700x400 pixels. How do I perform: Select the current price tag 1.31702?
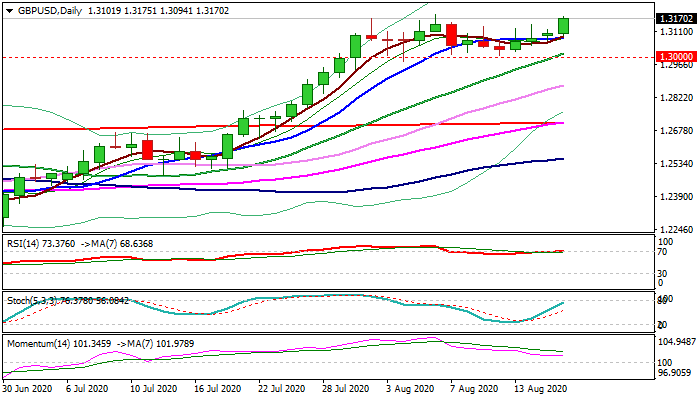[x=676, y=18]
